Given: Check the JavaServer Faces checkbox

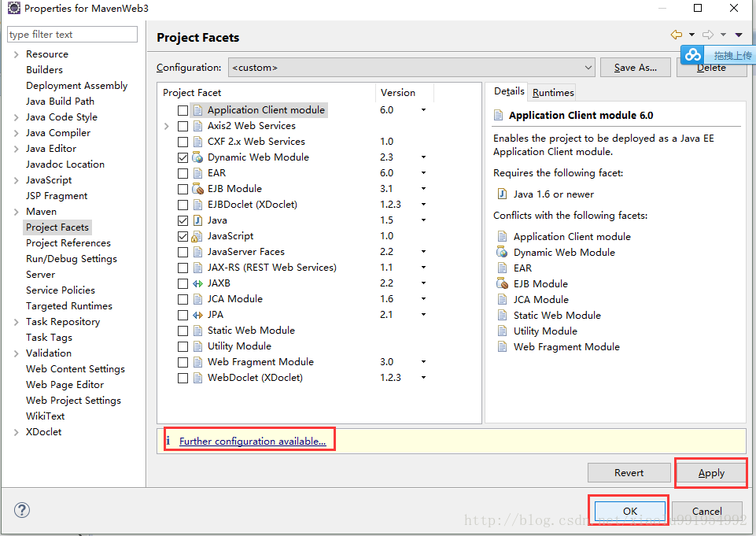Looking at the screenshot, I should 183,253.
